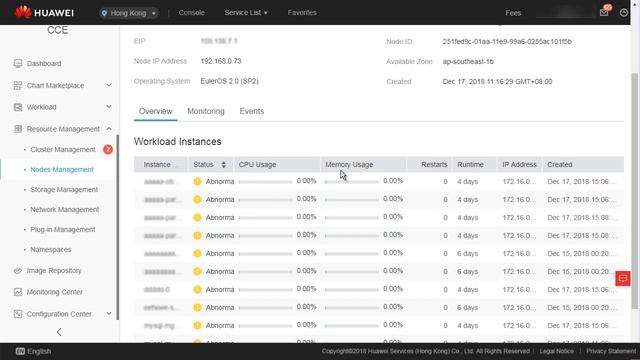This screenshot has width=640, height=360.
Task: Click the Memory Usage column header
Action: point(349,164)
